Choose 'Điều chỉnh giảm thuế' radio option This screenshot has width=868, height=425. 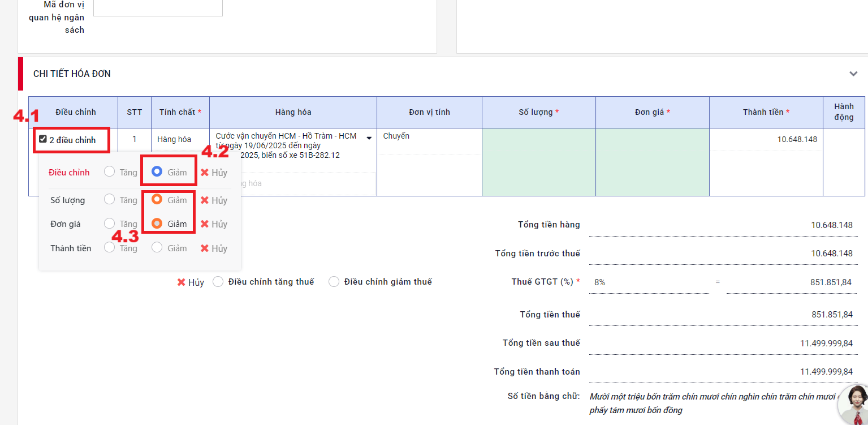[334, 282]
